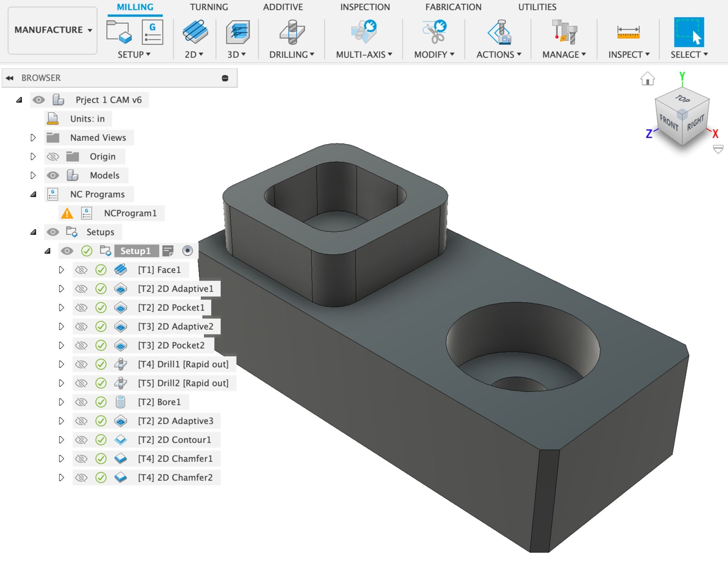Click the Face1 operation icon
Image resolution: width=728 pixels, height=561 pixels.
120,270
